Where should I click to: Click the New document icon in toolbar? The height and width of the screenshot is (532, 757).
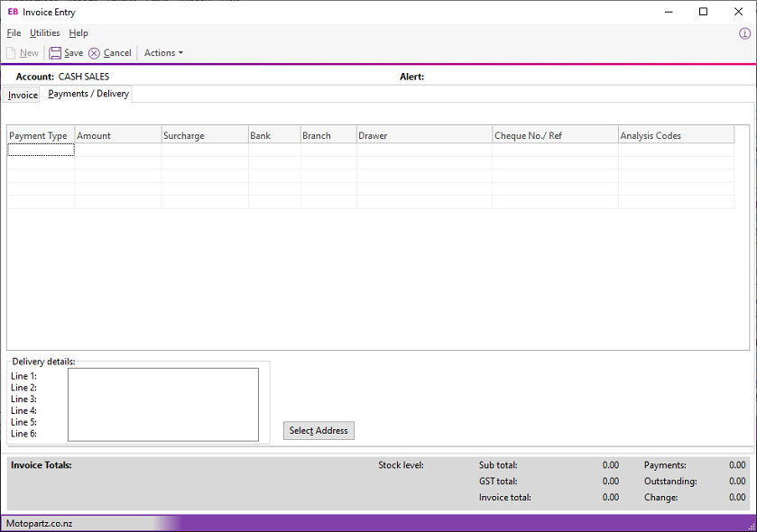11,53
